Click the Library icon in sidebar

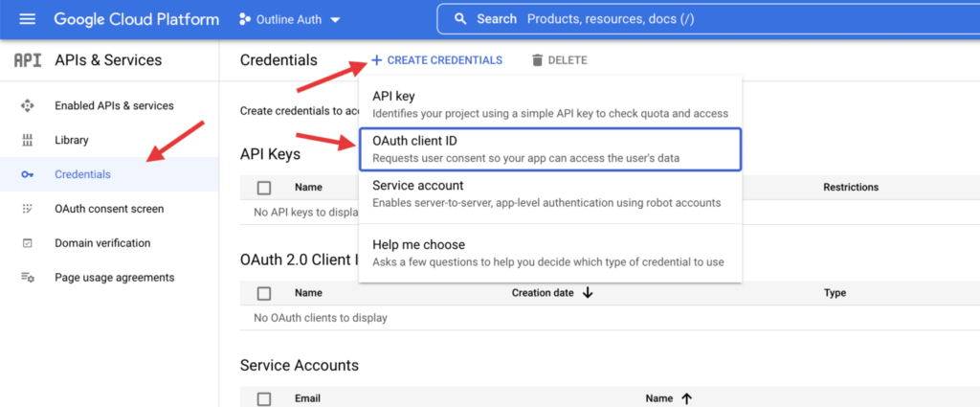(27, 140)
